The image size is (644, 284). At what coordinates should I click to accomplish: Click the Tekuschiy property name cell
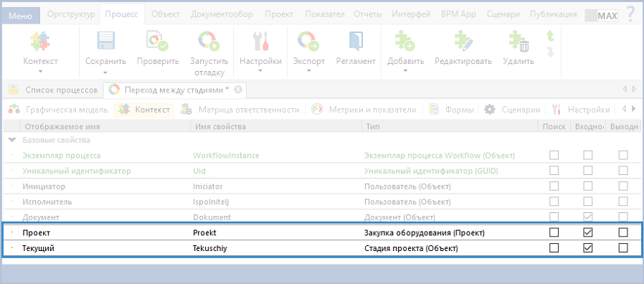[x=209, y=248]
